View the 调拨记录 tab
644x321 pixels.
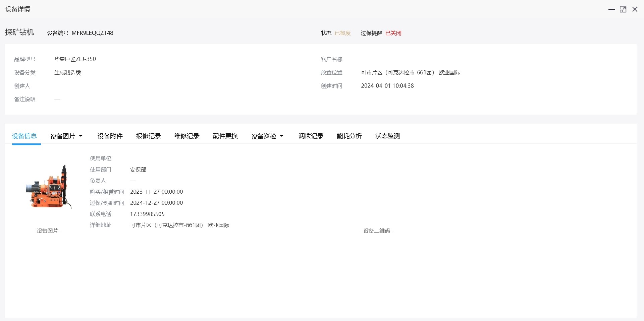(310, 136)
